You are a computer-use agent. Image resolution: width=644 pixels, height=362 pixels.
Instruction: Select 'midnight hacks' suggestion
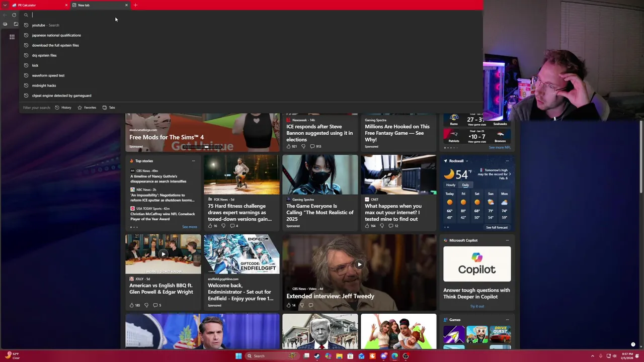pyautogui.click(x=252, y=85)
